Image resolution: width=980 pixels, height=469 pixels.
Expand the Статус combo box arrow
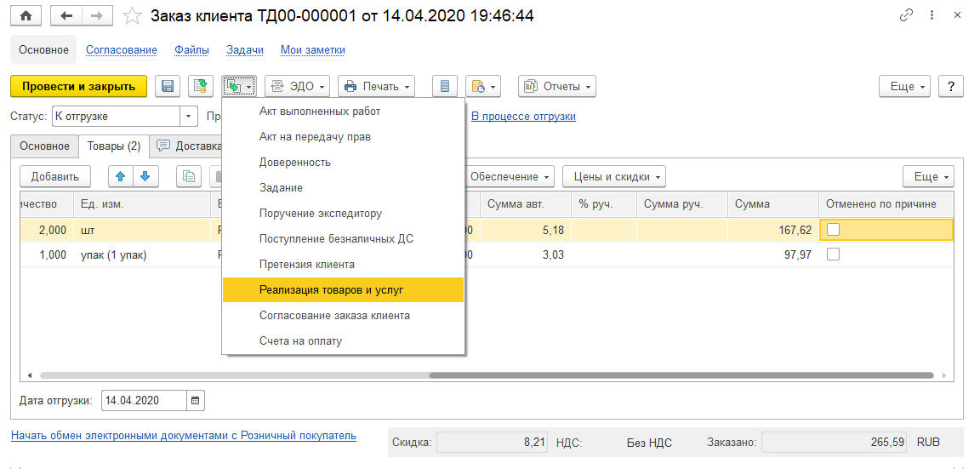(189, 117)
